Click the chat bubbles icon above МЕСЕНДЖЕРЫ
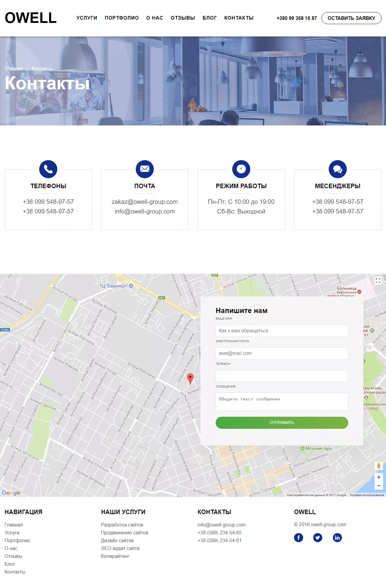The width and height of the screenshot is (386, 588). click(338, 169)
